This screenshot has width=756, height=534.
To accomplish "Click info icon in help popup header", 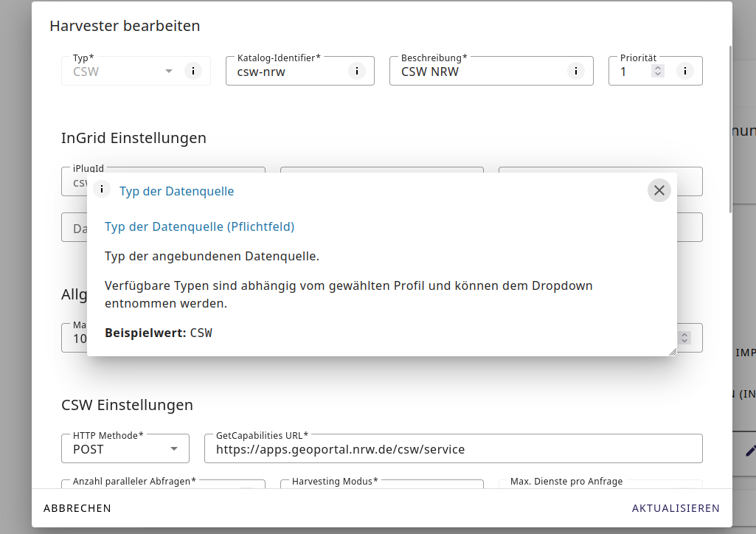I will click(x=102, y=189).
